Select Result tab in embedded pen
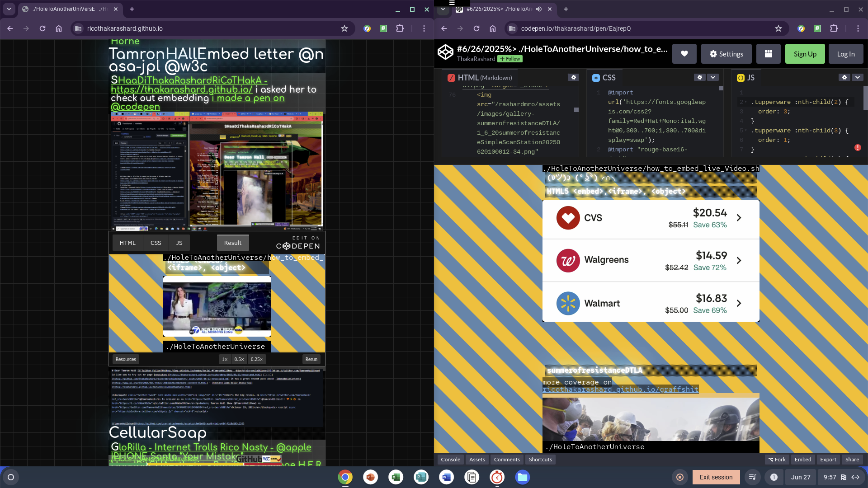Screen dimensions: 868x488 click(233, 243)
